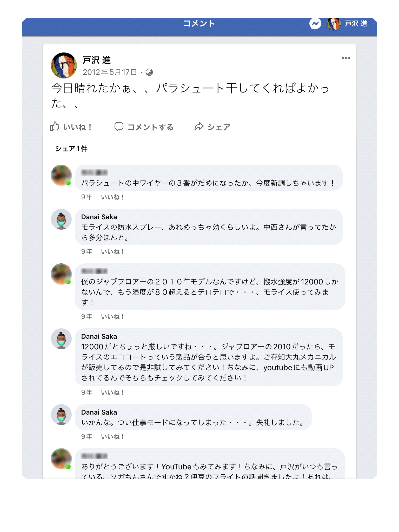Click blurred avatar on the ジャブフロアー comment
This screenshot has height=532, width=399.
click(x=61, y=274)
